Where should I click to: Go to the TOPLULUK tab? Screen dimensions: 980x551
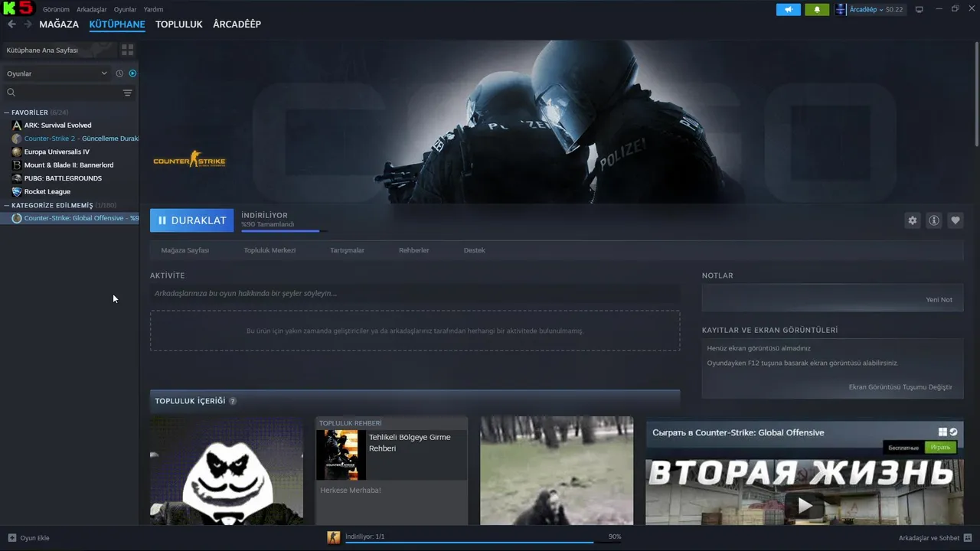coord(179,24)
